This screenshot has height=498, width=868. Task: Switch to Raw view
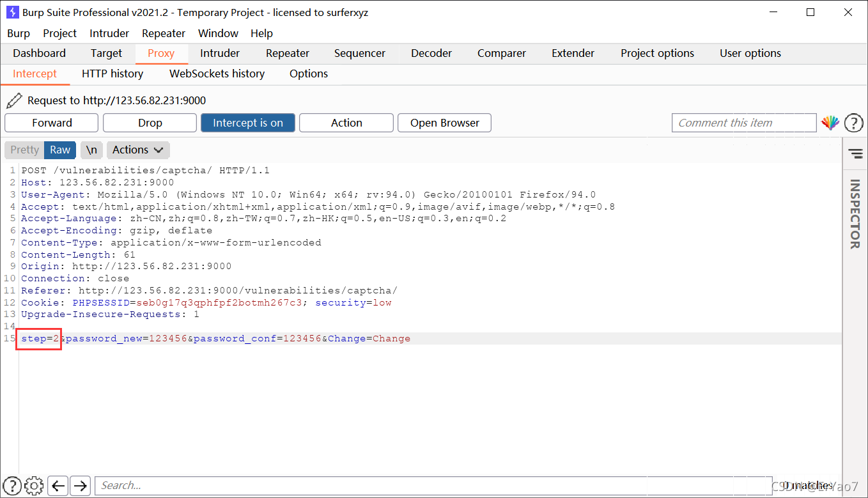click(60, 150)
